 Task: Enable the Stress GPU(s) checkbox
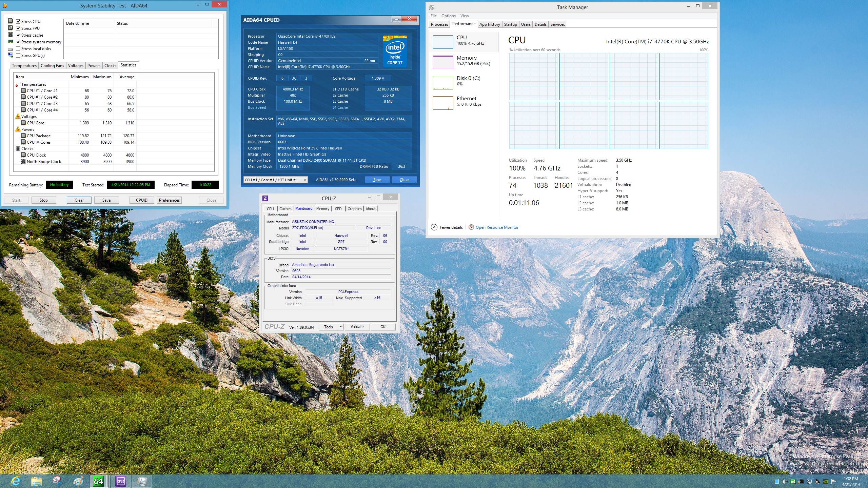[x=18, y=55]
